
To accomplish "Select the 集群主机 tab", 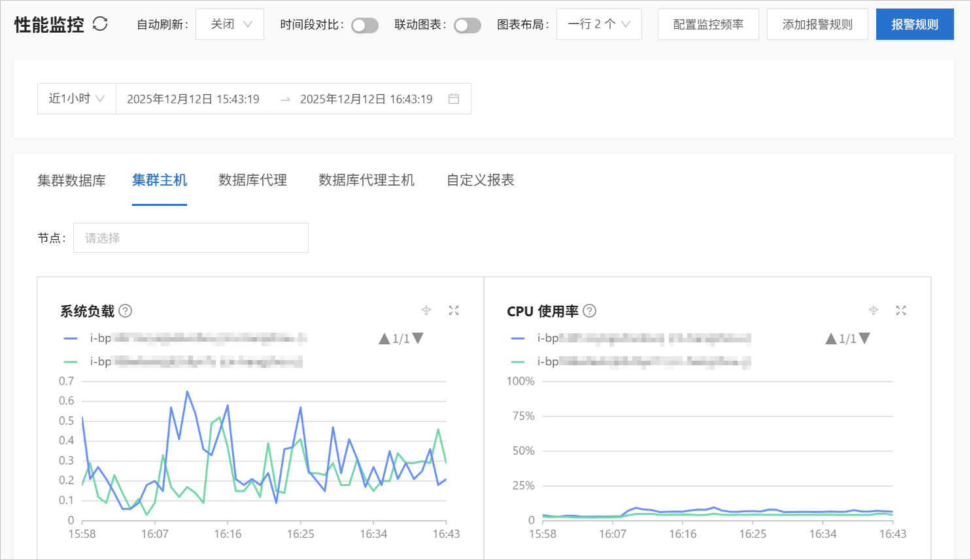I will click(x=160, y=180).
